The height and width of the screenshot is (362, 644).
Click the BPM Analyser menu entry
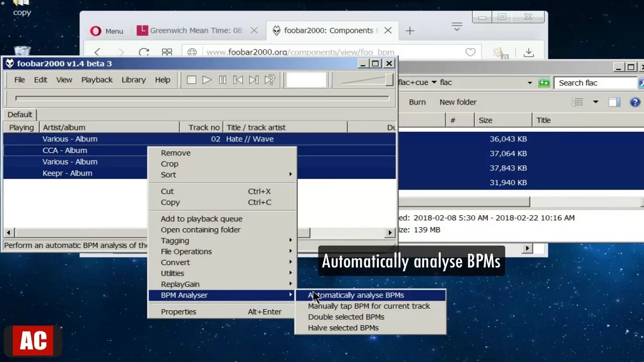point(222,295)
